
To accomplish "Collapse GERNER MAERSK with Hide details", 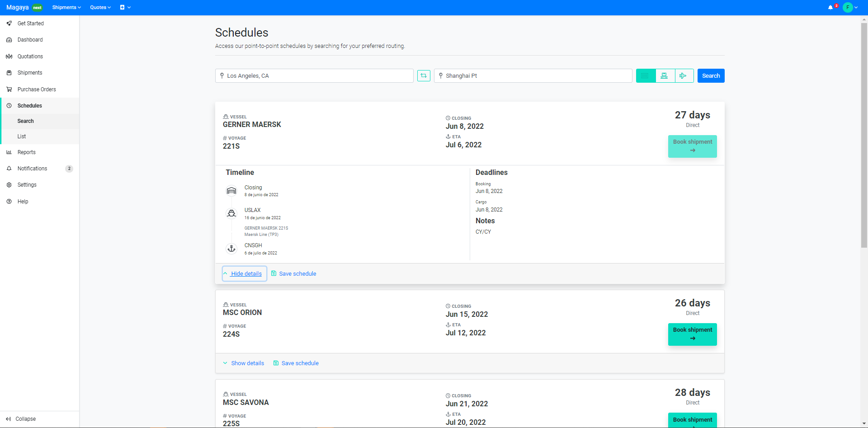I will 245,274.
